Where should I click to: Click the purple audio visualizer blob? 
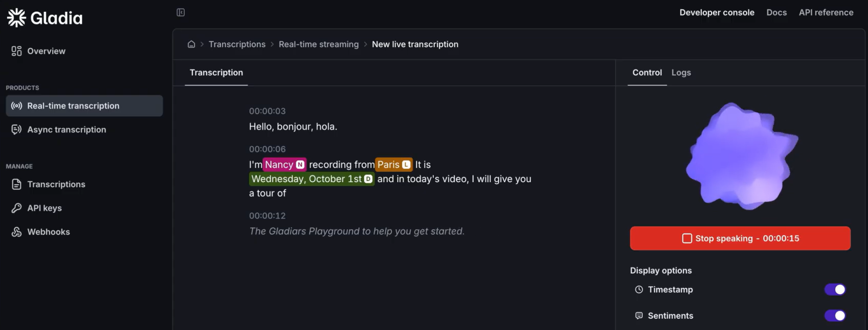741,156
